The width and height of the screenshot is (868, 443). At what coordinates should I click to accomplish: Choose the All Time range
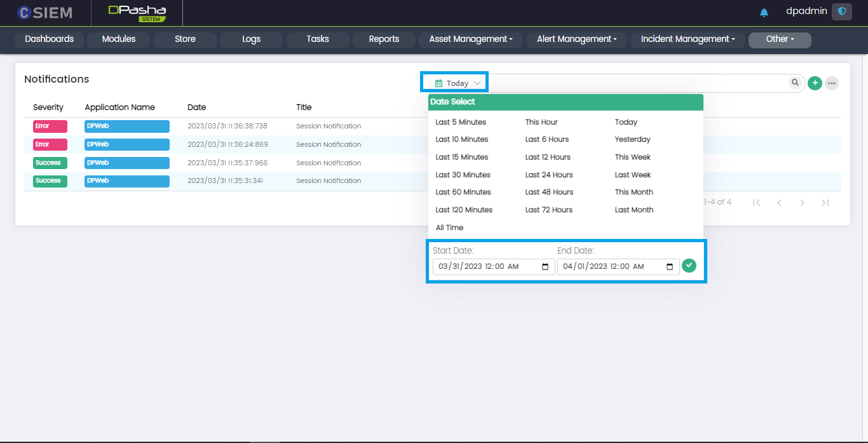click(x=449, y=228)
